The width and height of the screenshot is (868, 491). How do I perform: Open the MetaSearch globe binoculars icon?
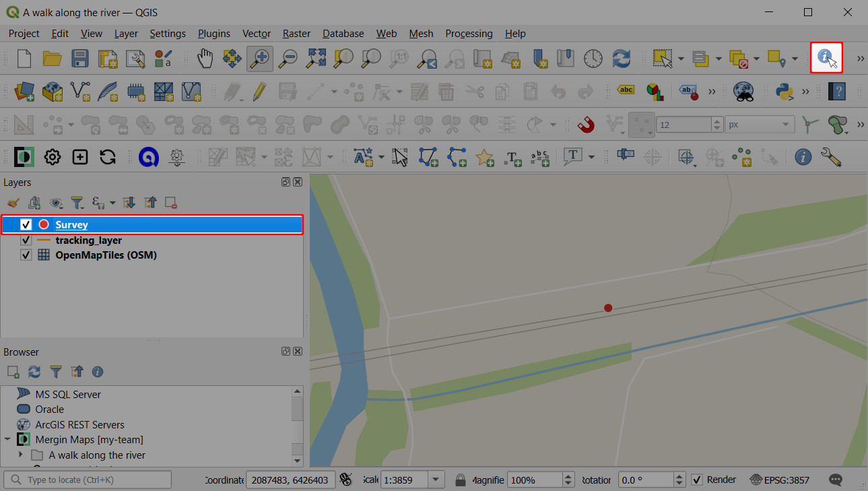point(743,91)
